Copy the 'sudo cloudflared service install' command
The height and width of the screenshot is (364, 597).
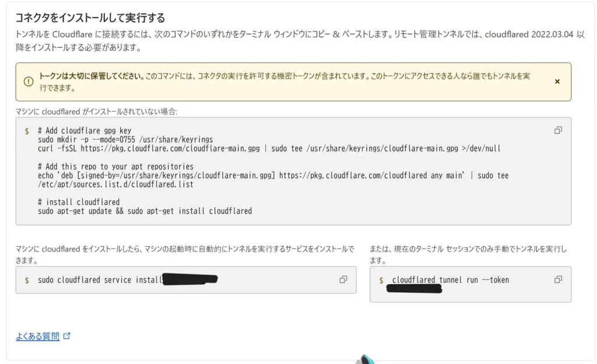pyautogui.click(x=343, y=280)
